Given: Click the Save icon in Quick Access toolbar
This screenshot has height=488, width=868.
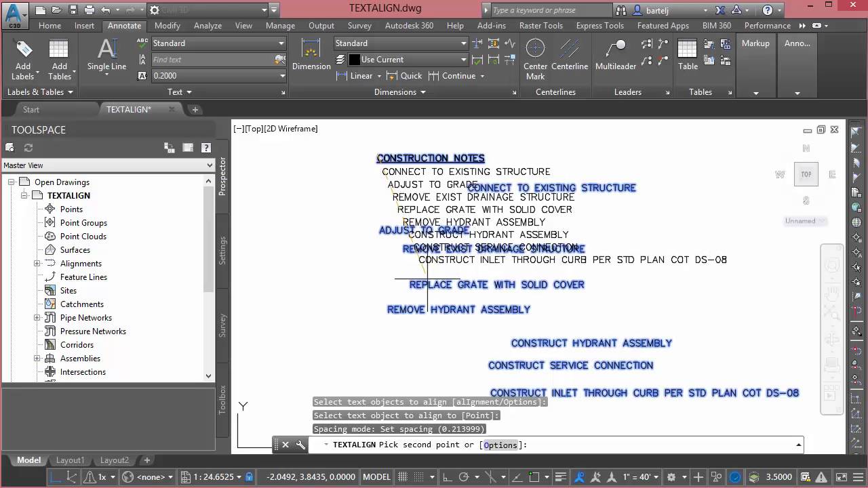Looking at the screenshot, I should (x=73, y=10).
